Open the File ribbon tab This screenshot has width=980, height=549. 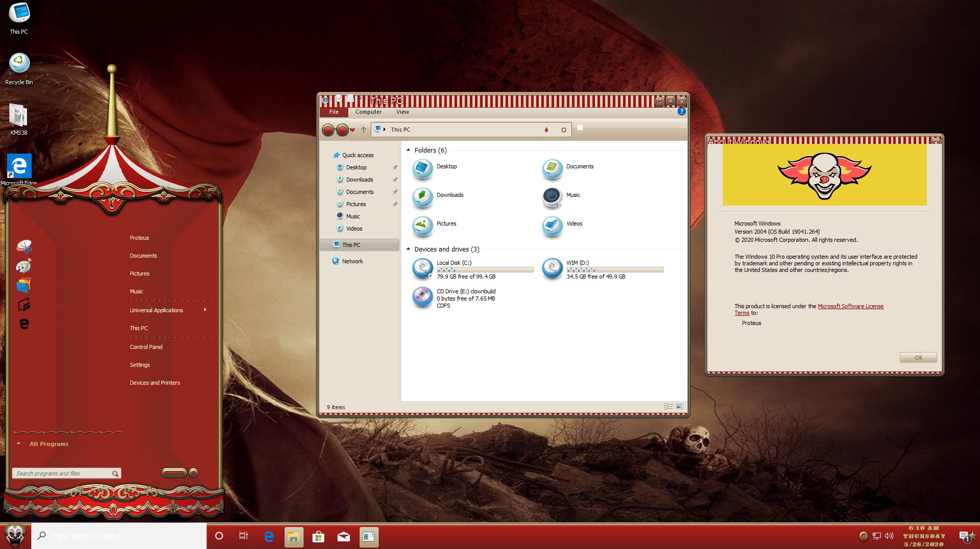[334, 112]
